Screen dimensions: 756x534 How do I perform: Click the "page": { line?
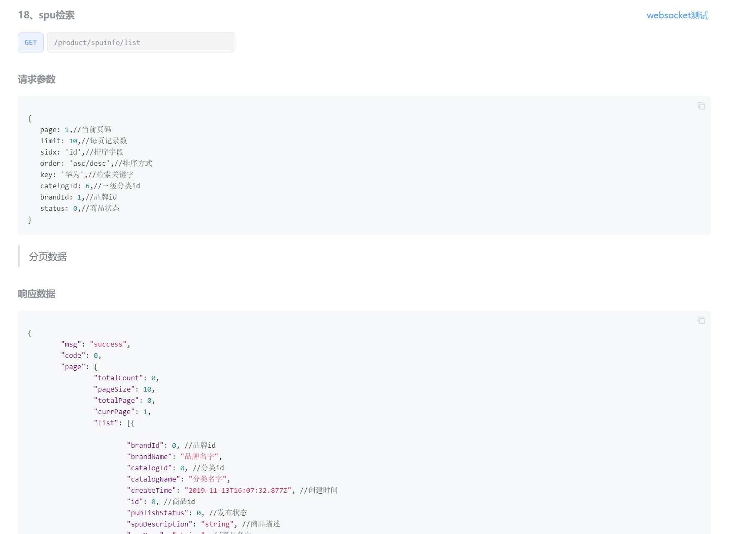[x=79, y=367]
